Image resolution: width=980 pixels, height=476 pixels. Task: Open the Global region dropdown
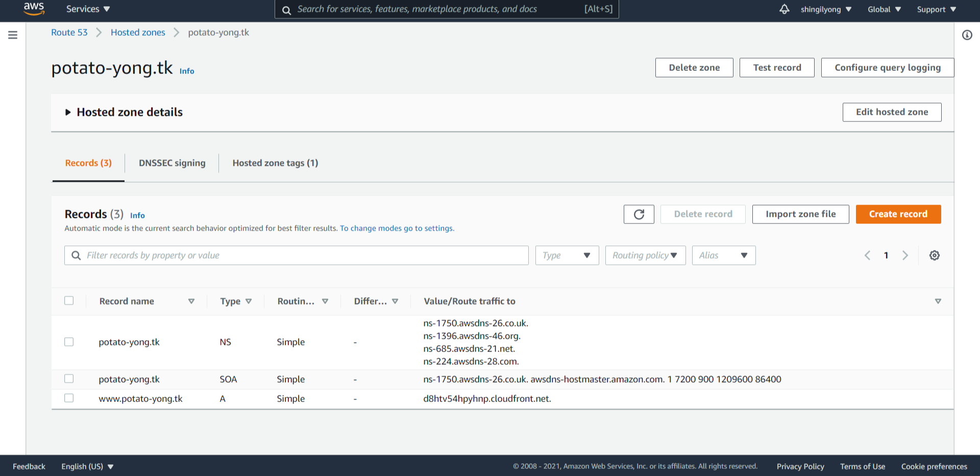[884, 9]
